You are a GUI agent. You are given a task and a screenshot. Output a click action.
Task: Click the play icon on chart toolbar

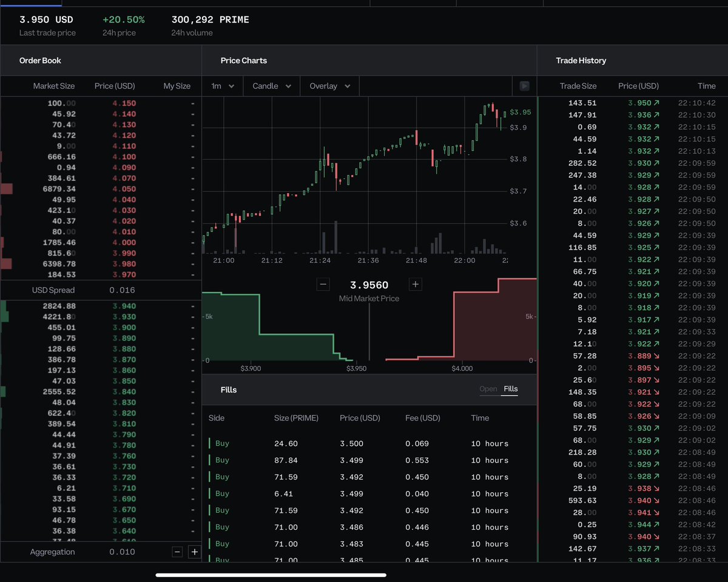(x=525, y=86)
